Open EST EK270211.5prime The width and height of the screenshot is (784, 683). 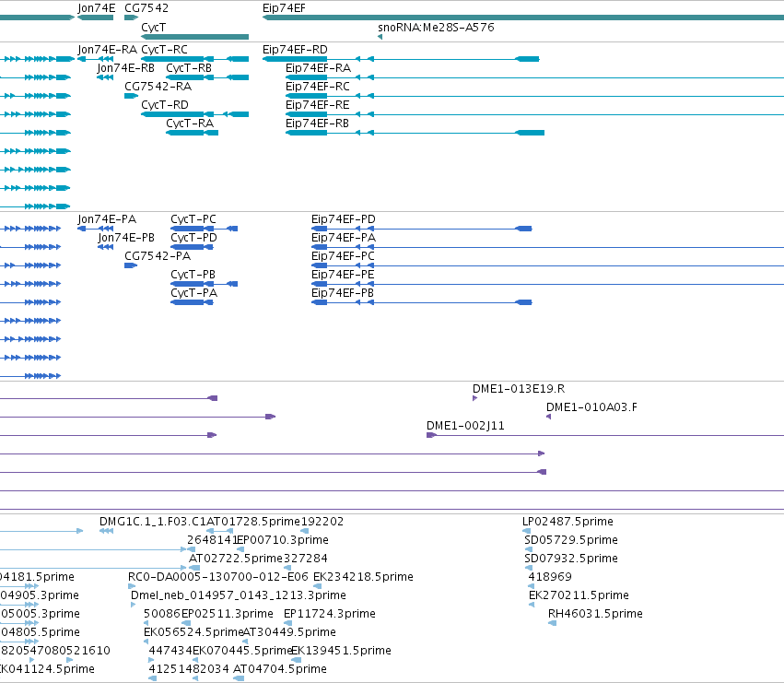579,595
